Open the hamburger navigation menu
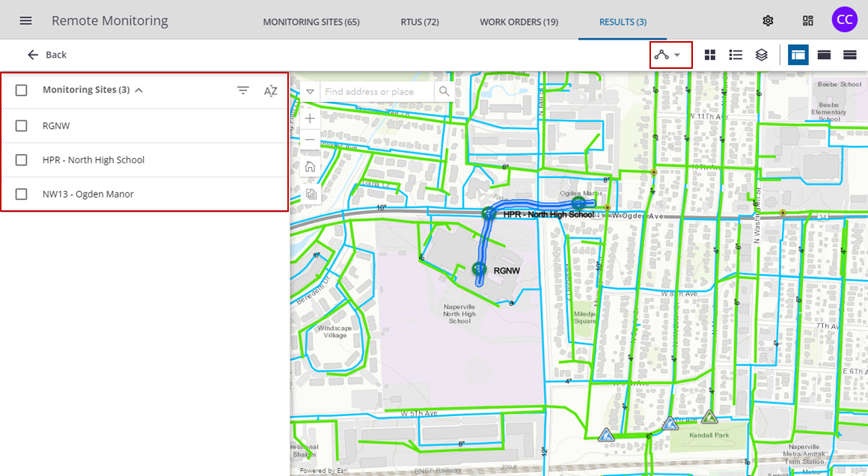 click(x=25, y=20)
